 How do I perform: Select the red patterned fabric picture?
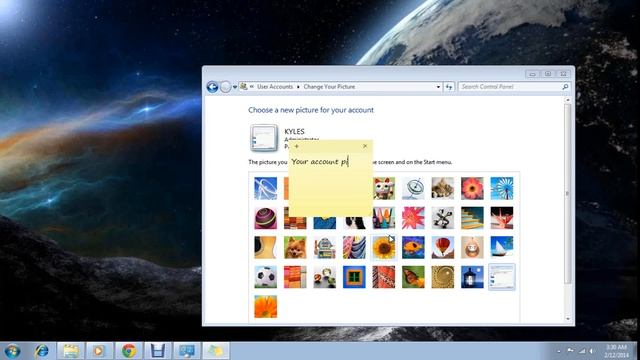[x=384, y=277]
